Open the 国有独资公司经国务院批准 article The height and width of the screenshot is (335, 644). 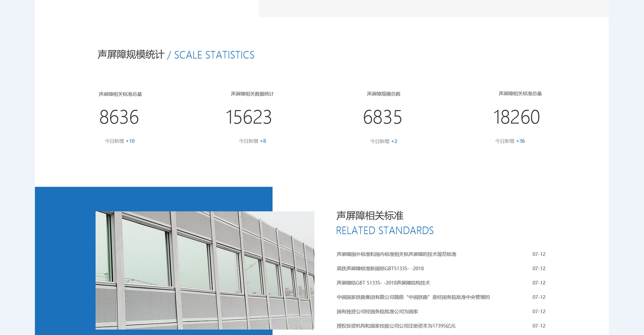377,312
